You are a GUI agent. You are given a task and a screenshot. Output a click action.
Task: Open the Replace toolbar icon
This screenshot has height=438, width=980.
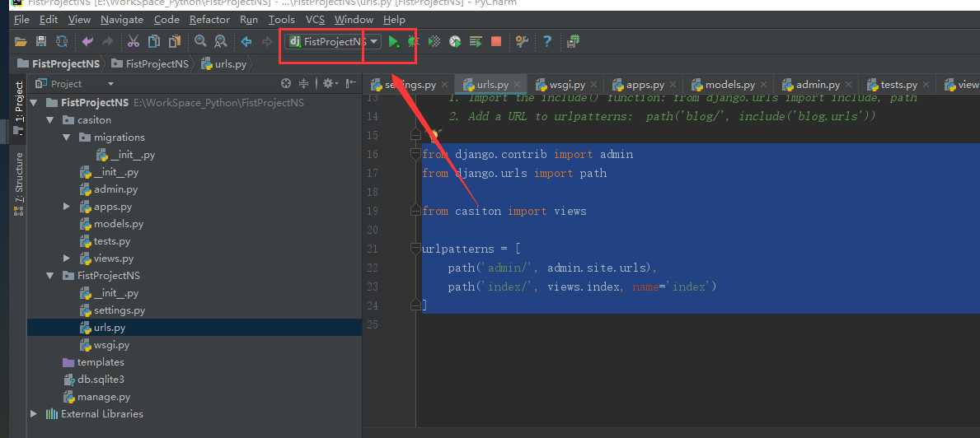221,42
